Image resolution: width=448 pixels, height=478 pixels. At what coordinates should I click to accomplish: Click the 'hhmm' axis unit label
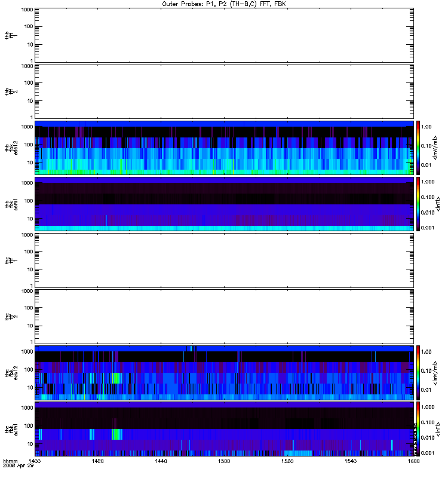[x=10, y=461]
